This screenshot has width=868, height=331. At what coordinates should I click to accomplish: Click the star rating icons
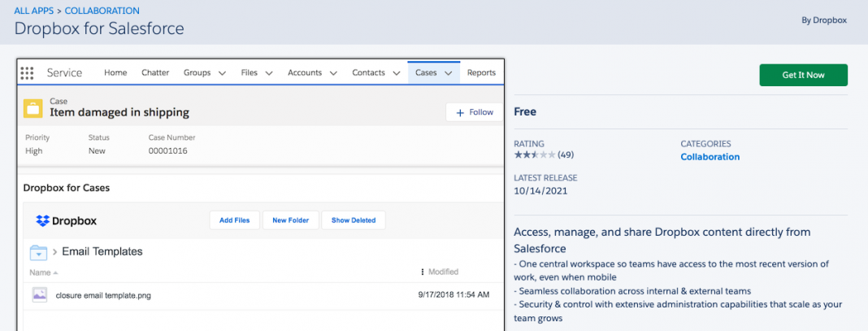pyautogui.click(x=535, y=155)
